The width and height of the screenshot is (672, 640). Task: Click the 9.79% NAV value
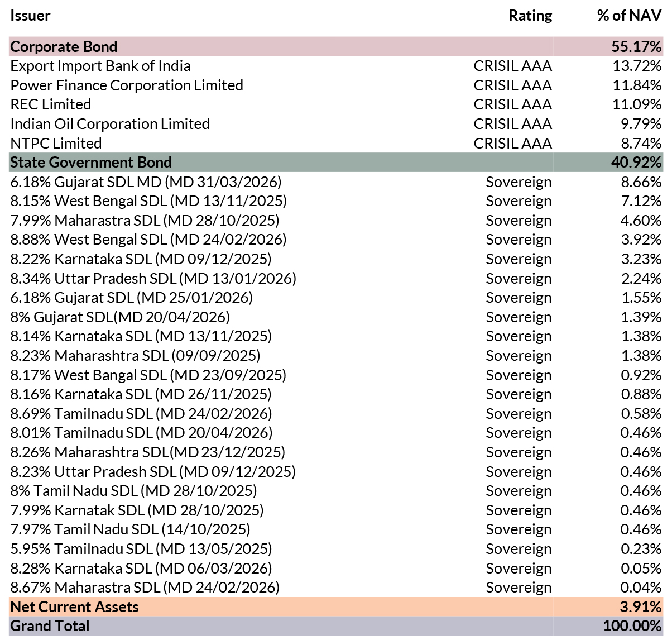(x=641, y=123)
